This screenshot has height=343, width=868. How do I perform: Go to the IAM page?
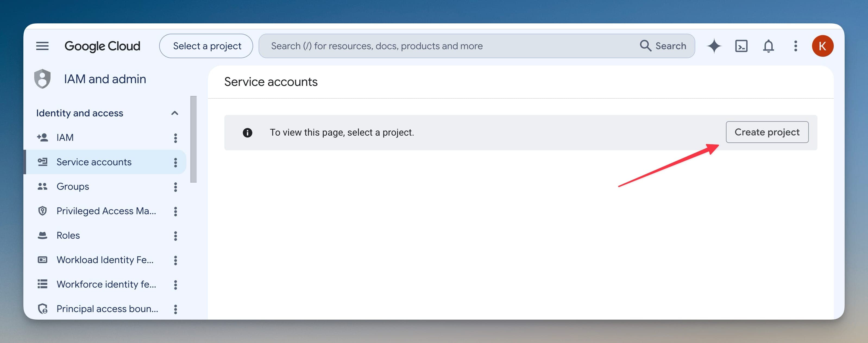coord(65,137)
